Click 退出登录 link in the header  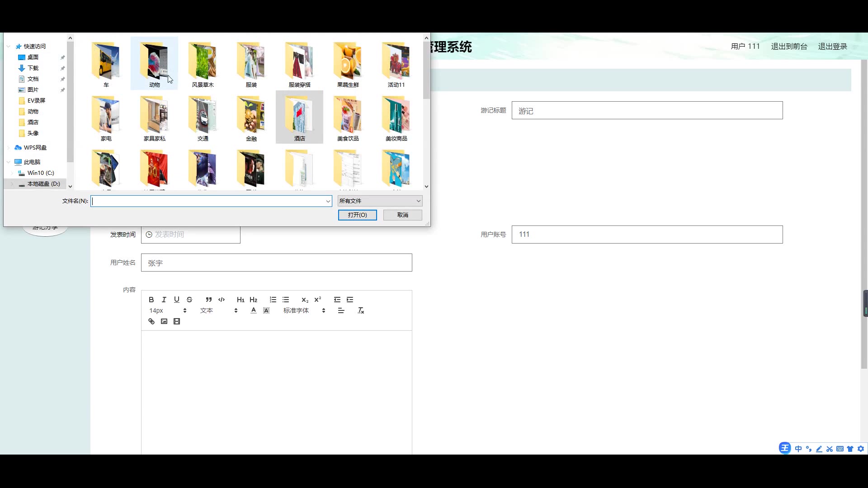pyautogui.click(x=832, y=46)
